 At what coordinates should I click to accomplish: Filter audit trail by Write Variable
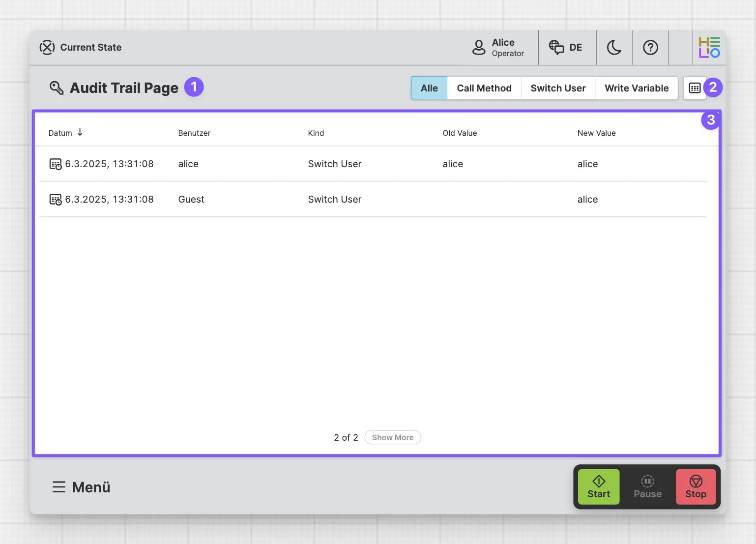pyautogui.click(x=637, y=88)
